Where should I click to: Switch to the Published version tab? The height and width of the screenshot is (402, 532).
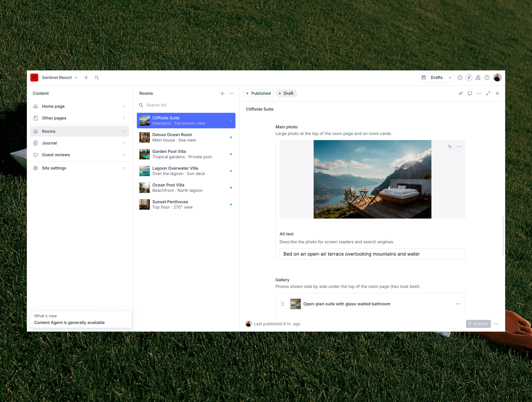(x=259, y=93)
